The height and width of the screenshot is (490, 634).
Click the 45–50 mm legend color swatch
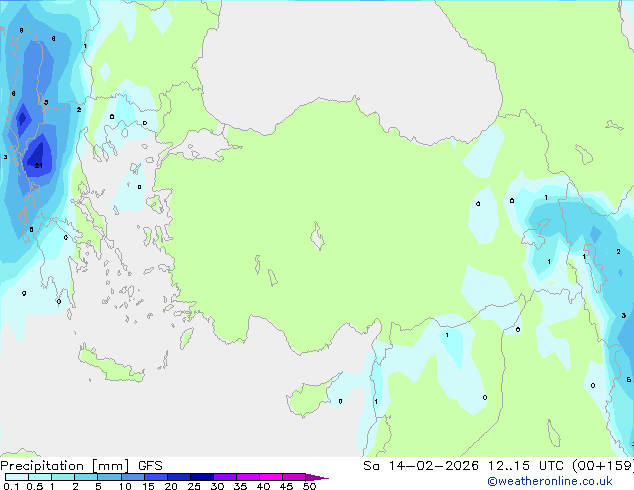[294, 477]
